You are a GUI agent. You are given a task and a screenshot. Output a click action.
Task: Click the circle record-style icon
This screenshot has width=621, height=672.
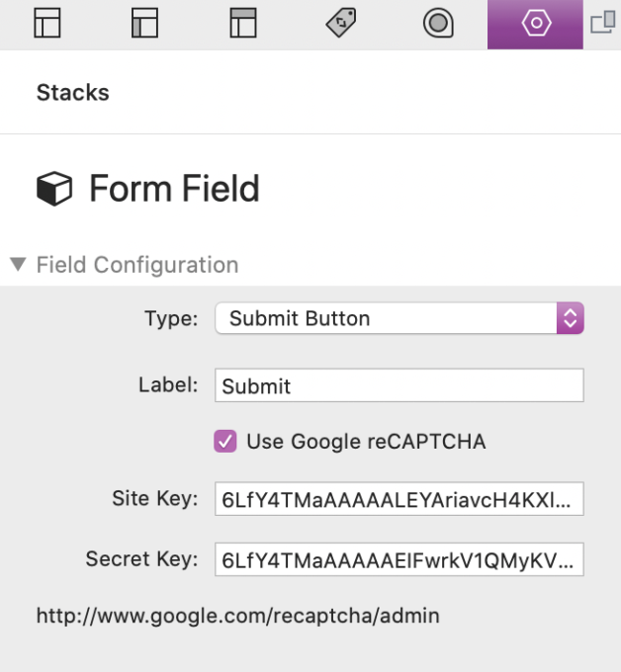[438, 23]
